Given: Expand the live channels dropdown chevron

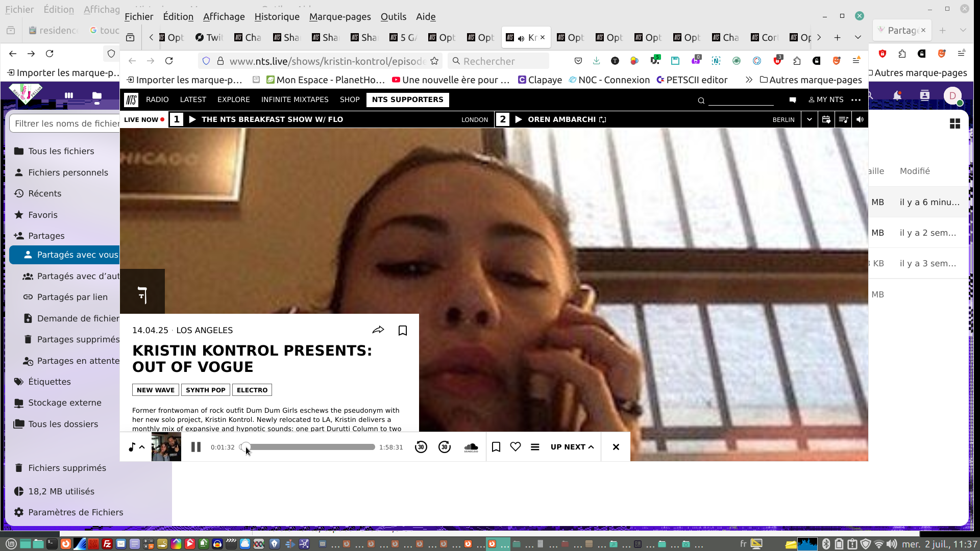Looking at the screenshot, I should pos(809,119).
